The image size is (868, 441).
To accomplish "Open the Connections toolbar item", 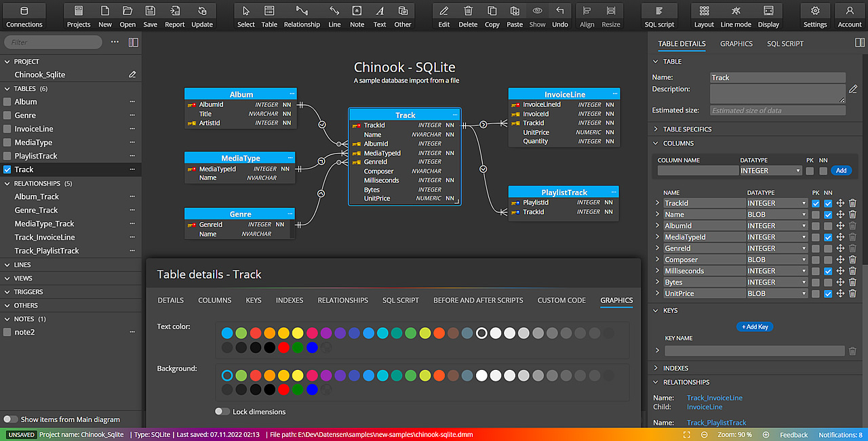I will click(x=24, y=16).
